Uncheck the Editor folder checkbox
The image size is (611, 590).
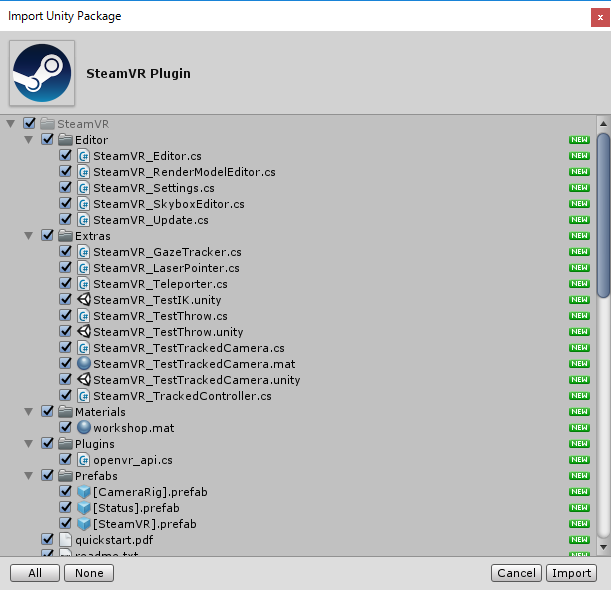(48, 139)
